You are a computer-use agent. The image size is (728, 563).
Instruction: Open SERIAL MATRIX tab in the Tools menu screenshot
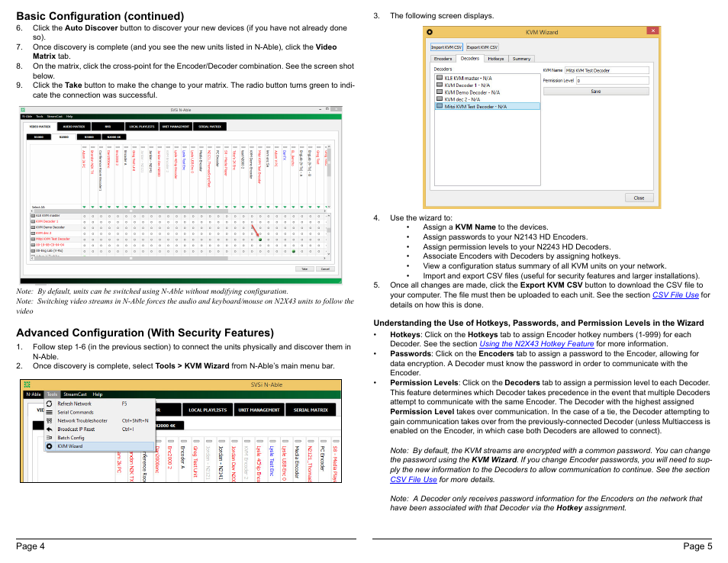(311, 410)
